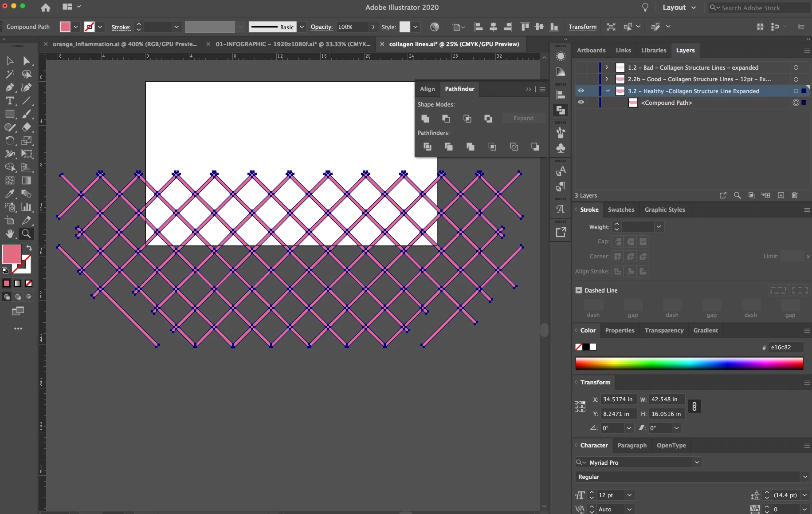Select the Selection tool arrow
Screen dimensions: 812x514
coord(10,61)
